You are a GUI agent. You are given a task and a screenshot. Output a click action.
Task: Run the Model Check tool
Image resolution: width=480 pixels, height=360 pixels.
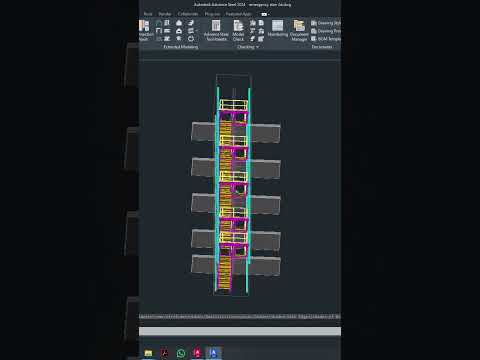click(x=238, y=30)
